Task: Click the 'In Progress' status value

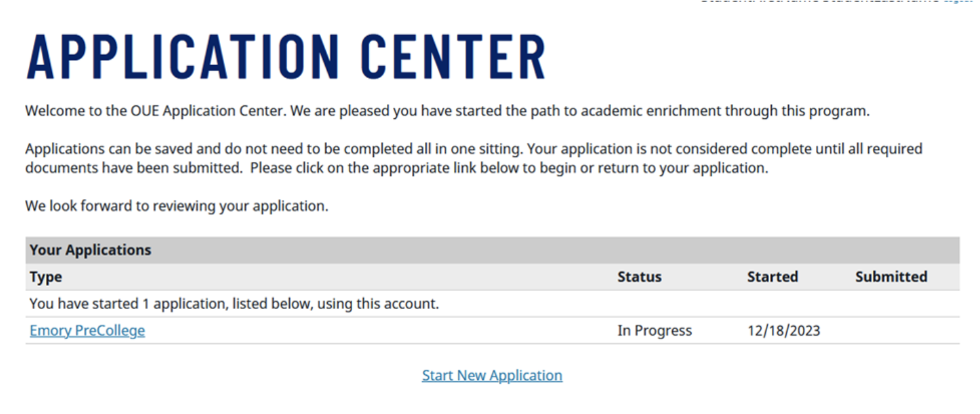Action: pos(654,331)
